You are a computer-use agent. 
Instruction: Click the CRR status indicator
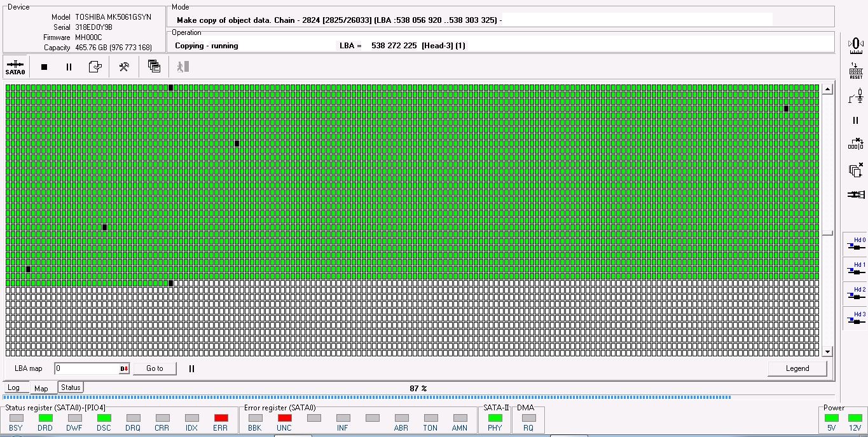point(162,418)
